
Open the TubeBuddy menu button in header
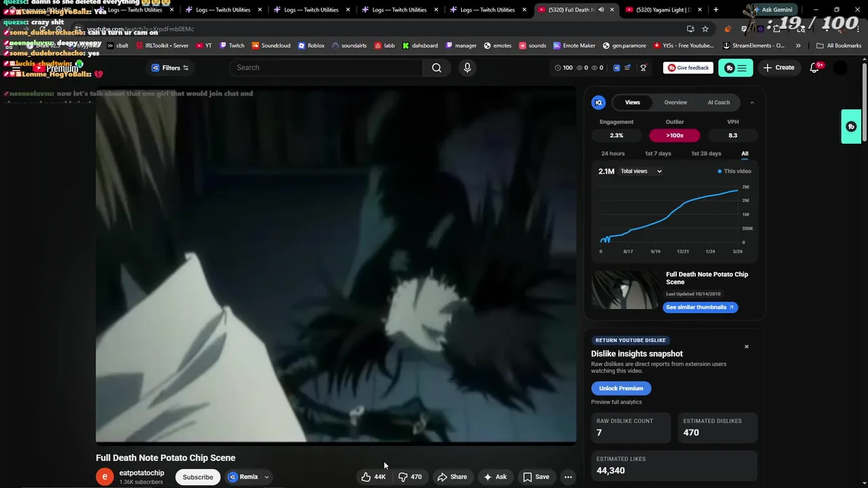click(x=736, y=68)
